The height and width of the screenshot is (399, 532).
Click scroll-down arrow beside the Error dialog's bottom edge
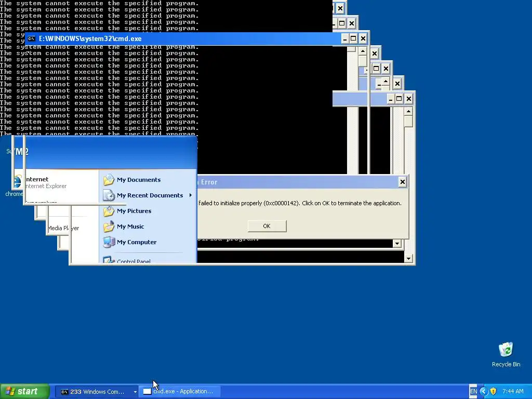pyautogui.click(x=397, y=243)
